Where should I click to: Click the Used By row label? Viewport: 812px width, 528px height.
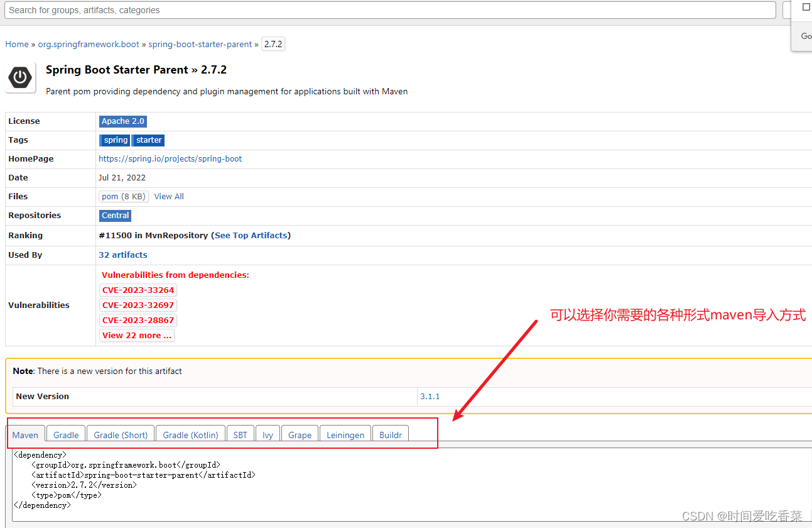[24, 255]
